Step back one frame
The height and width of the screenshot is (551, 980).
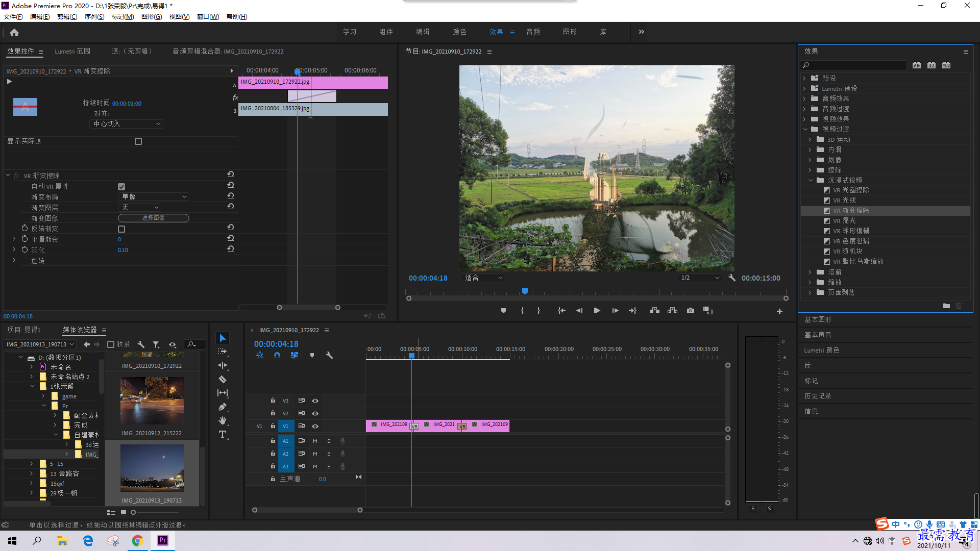579,311
